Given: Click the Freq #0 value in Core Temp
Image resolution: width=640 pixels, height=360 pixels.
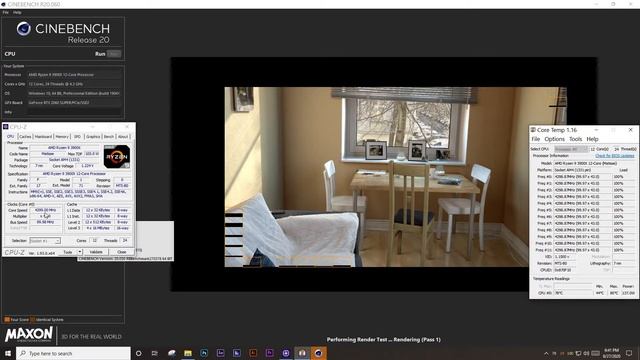Looking at the screenshot, I should click(582, 177).
